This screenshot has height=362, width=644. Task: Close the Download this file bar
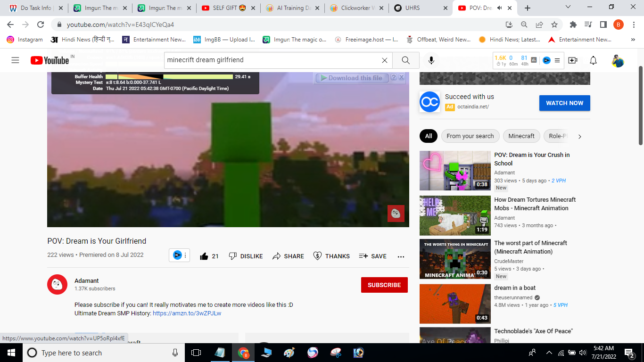tap(402, 78)
